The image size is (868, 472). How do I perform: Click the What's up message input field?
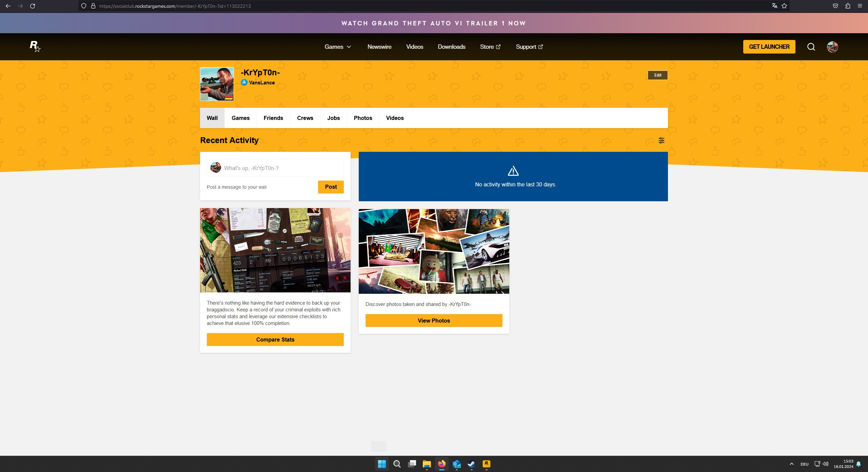281,168
